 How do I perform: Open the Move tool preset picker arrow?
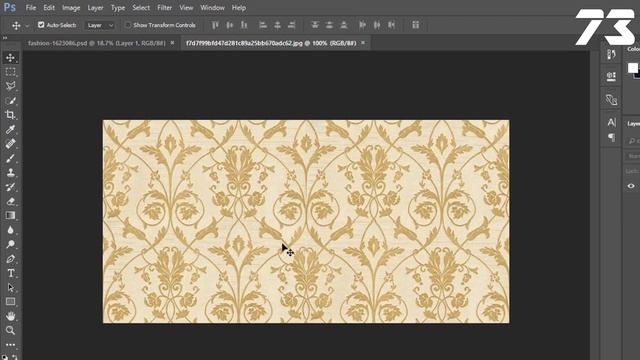(x=27, y=26)
